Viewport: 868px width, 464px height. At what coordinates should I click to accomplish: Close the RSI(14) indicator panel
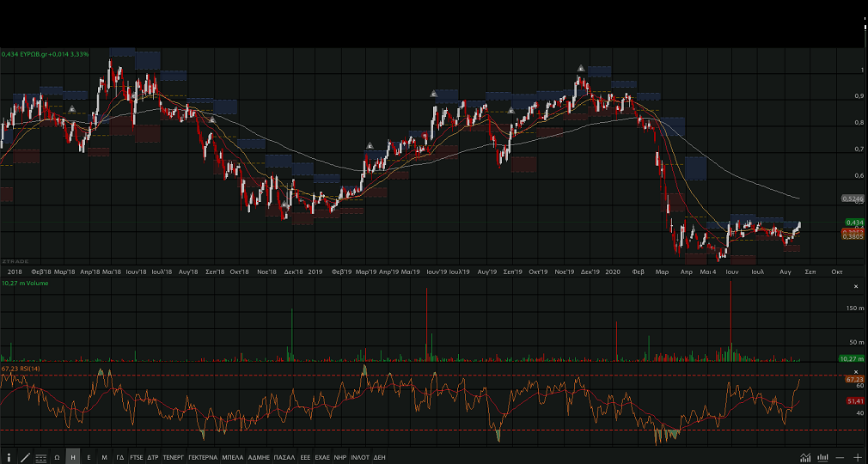click(855, 370)
